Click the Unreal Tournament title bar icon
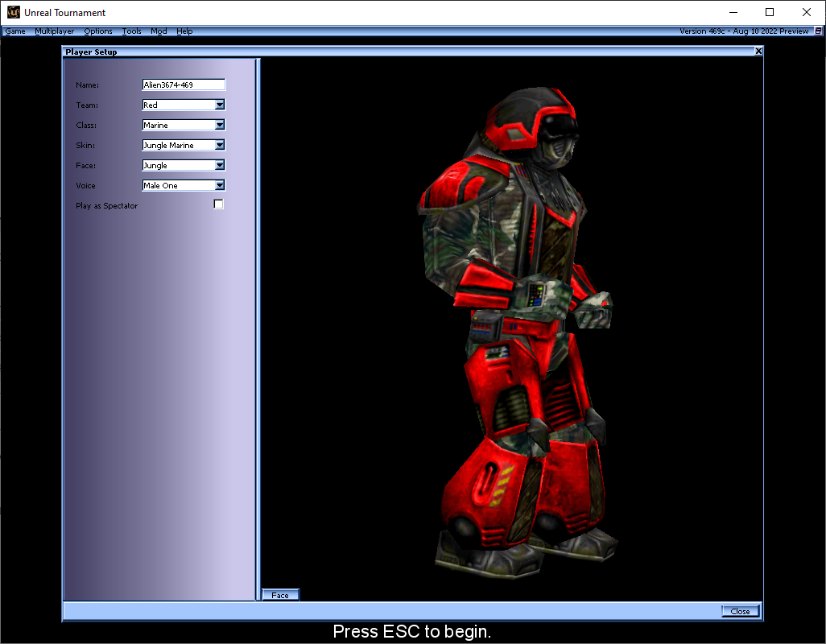This screenshot has height=644, width=826. [13, 12]
